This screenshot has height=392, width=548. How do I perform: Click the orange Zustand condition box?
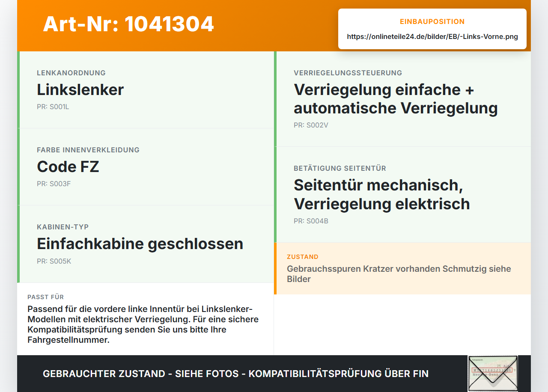click(402, 268)
